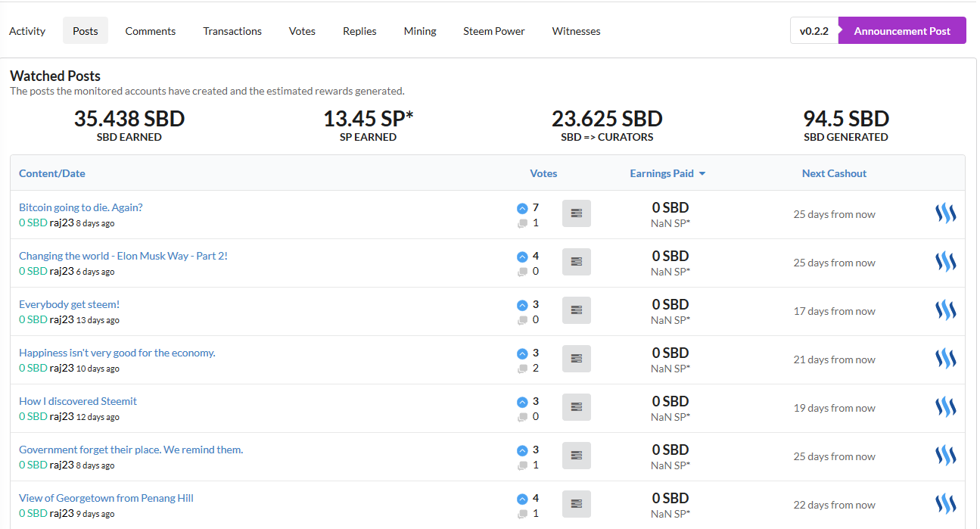Screen dimensions: 980x529
Task: Open Steemit icon for Georgetown Penang Hill post
Action: [x=945, y=504]
